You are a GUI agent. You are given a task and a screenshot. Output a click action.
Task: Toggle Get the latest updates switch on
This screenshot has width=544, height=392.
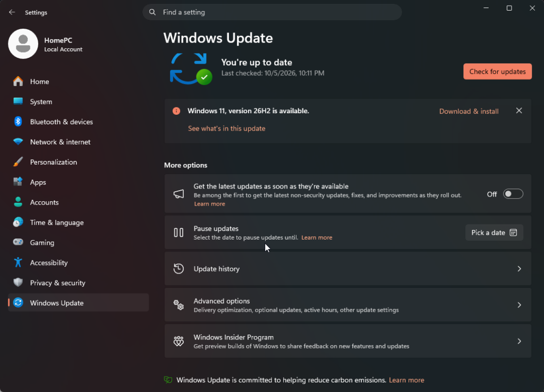(513, 194)
